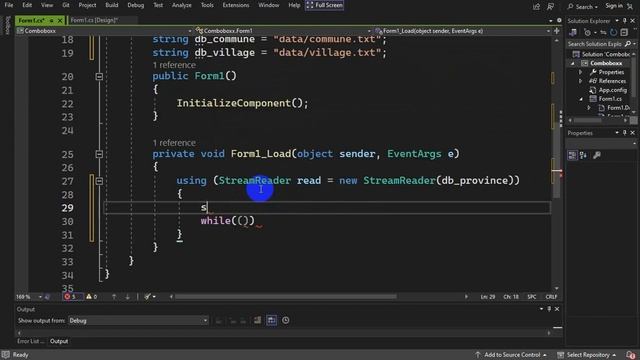Click the Live Share icon
This screenshot has height=360, width=640.
[x=536, y=6]
